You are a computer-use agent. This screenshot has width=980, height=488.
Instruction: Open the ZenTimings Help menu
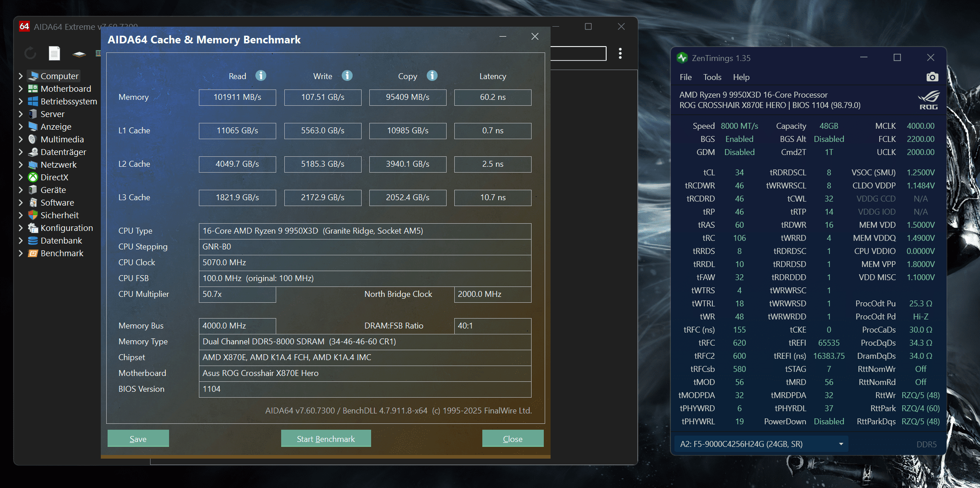741,77
